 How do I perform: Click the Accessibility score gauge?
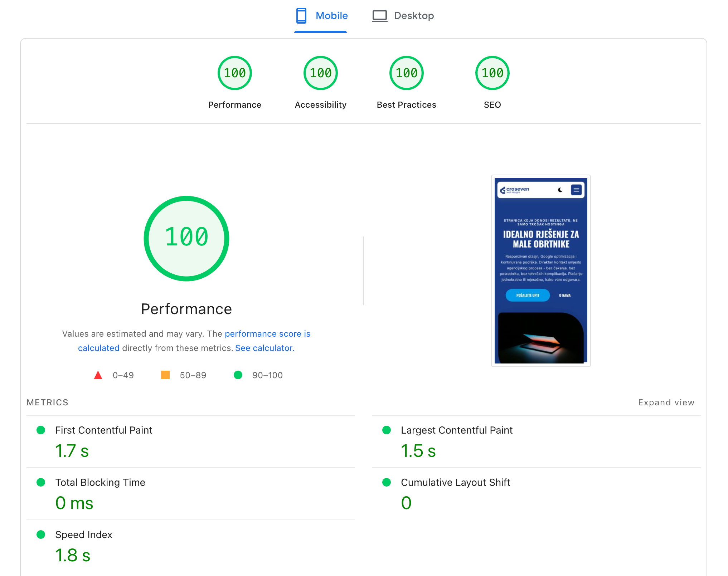[320, 73]
